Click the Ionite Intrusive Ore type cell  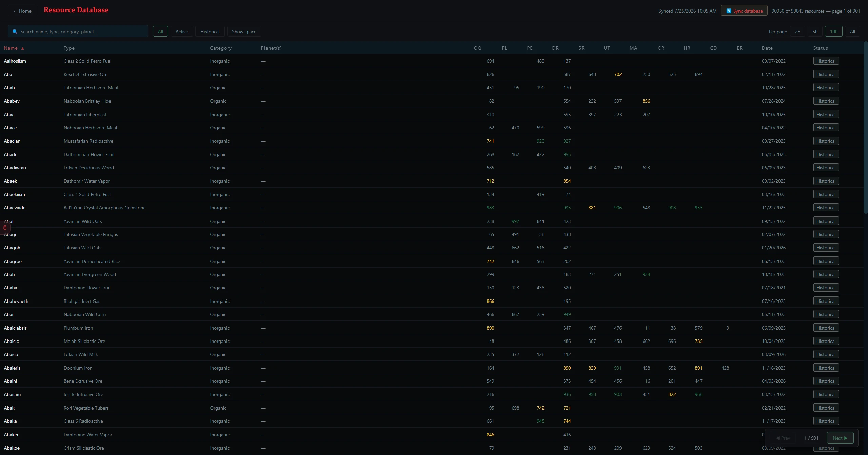pos(83,394)
